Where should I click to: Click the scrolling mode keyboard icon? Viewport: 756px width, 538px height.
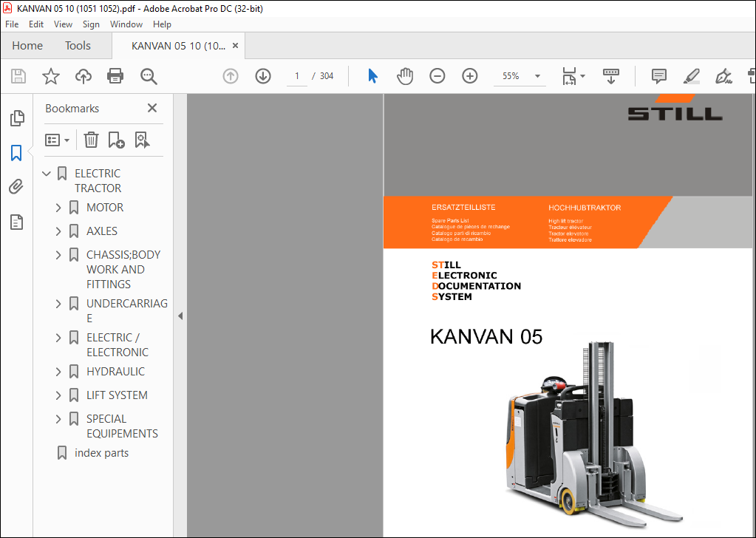(x=611, y=76)
